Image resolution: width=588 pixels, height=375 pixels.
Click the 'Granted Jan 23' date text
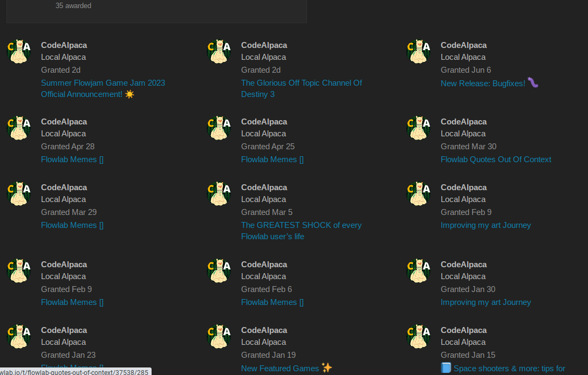point(69,355)
